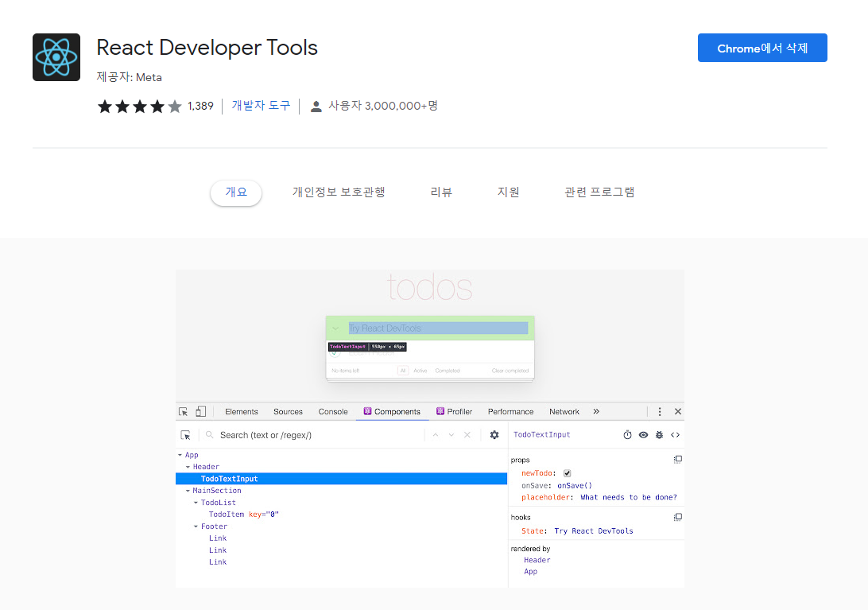Click the suspend stopwatch icon
This screenshot has height=610, width=868.
point(627,435)
